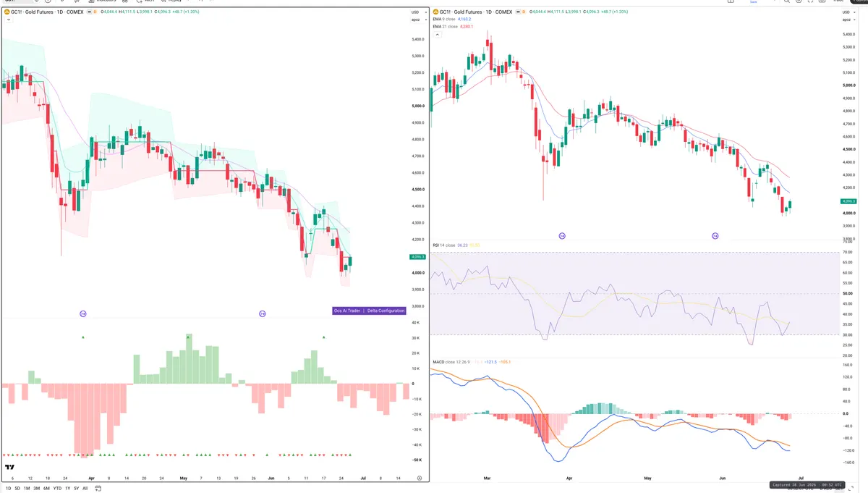Select RSI 14 close indicator legend
The width and height of the screenshot is (868, 493).
coord(444,245)
